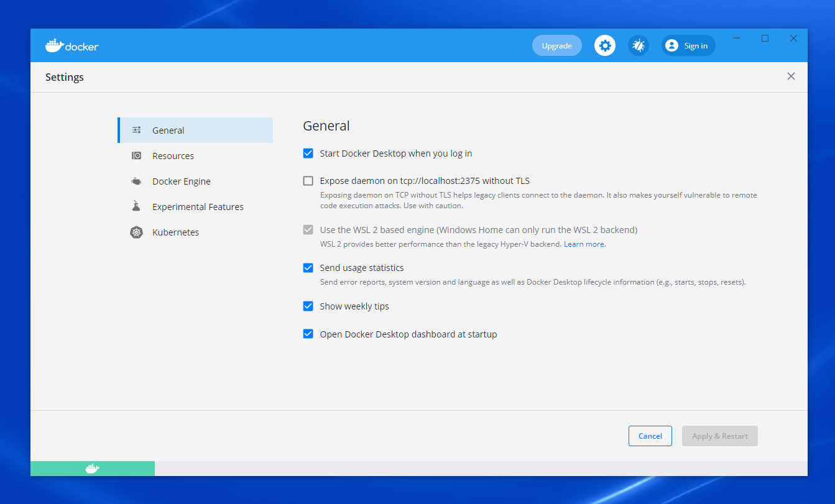Uncheck Show weekly tips
Image resolution: width=835 pixels, height=504 pixels.
coord(308,306)
